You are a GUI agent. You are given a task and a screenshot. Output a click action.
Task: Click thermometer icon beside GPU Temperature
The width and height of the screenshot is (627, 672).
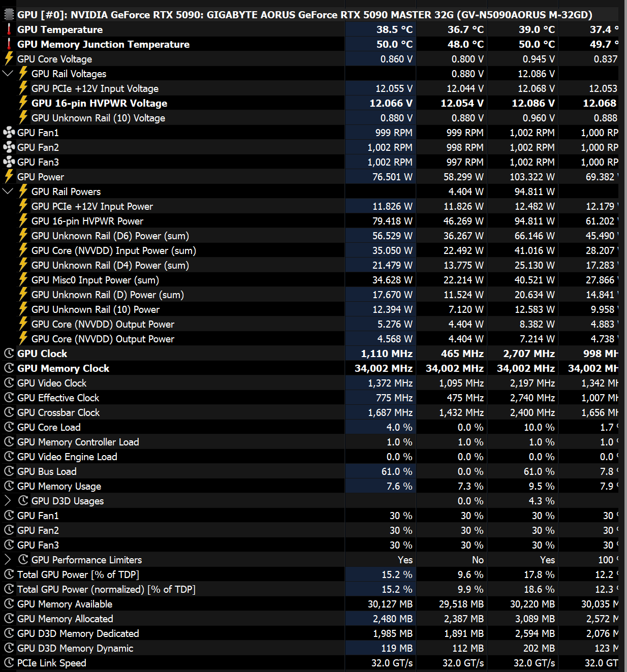[9, 29]
